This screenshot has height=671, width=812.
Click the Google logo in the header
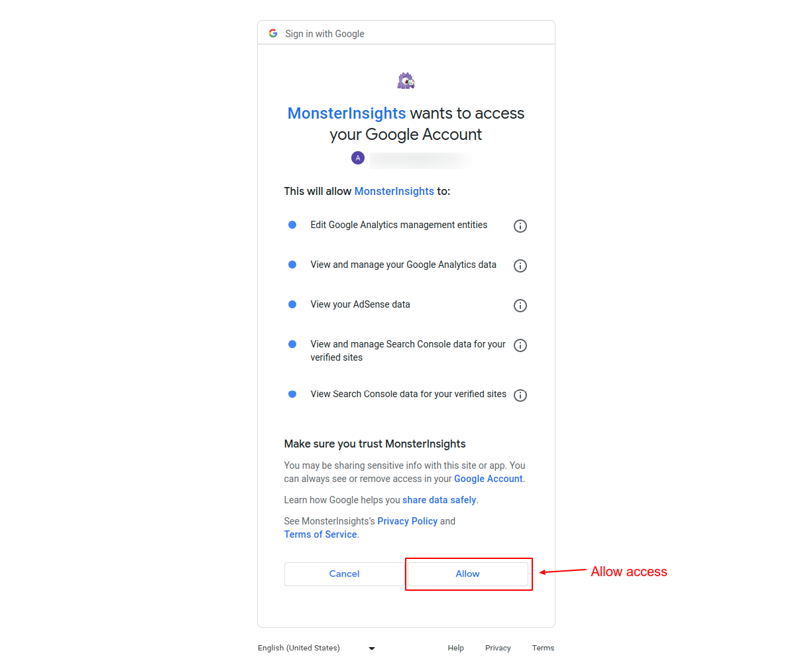pos(273,32)
